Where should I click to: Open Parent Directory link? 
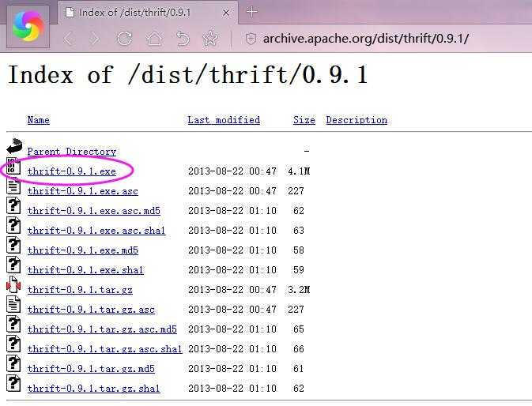pos(72,152)
